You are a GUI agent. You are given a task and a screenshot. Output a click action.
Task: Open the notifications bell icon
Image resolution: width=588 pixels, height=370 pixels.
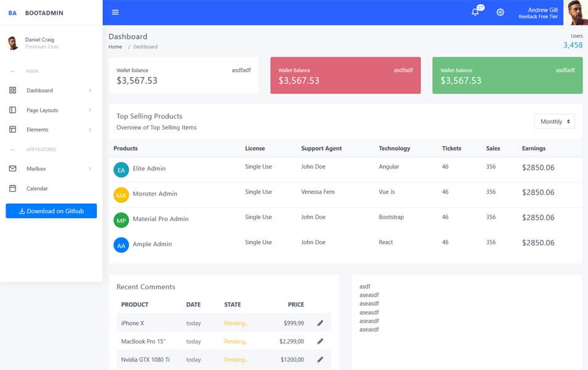pos(475,12)
